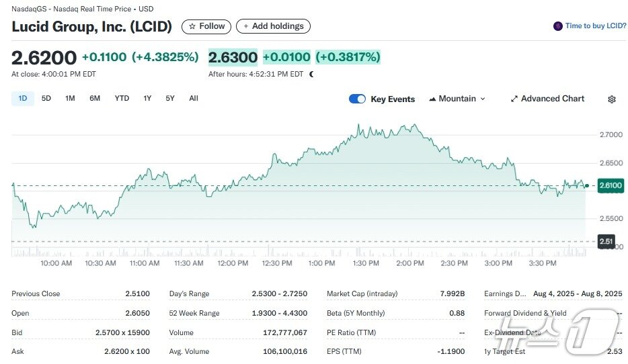This screenshot has width=628, height=364.
Task: Click the Mountain chart type icon
Action: (432, 99)
